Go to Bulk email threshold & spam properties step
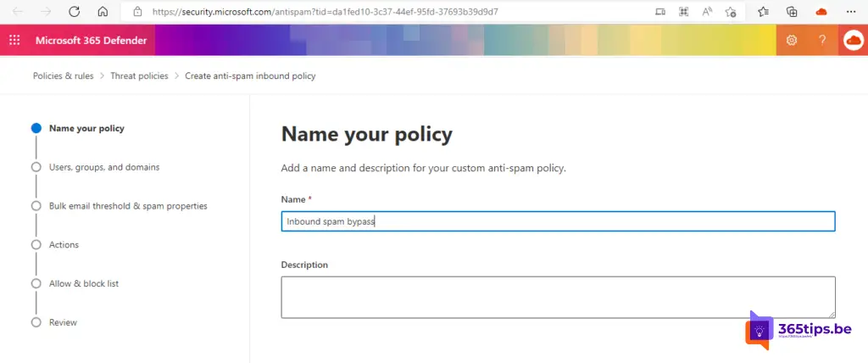The height and width of the screenshot is (363, 868). pyautogui.click(x=128, y=206)
